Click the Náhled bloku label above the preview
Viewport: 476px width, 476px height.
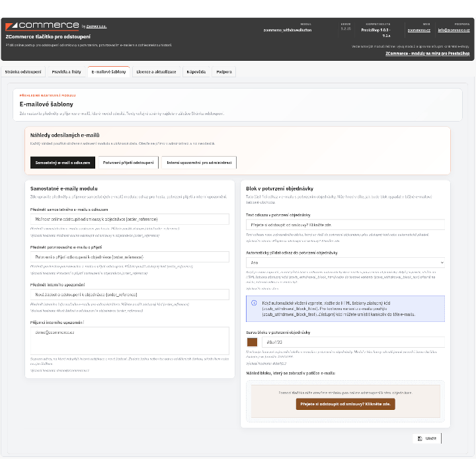coord(290,373)
